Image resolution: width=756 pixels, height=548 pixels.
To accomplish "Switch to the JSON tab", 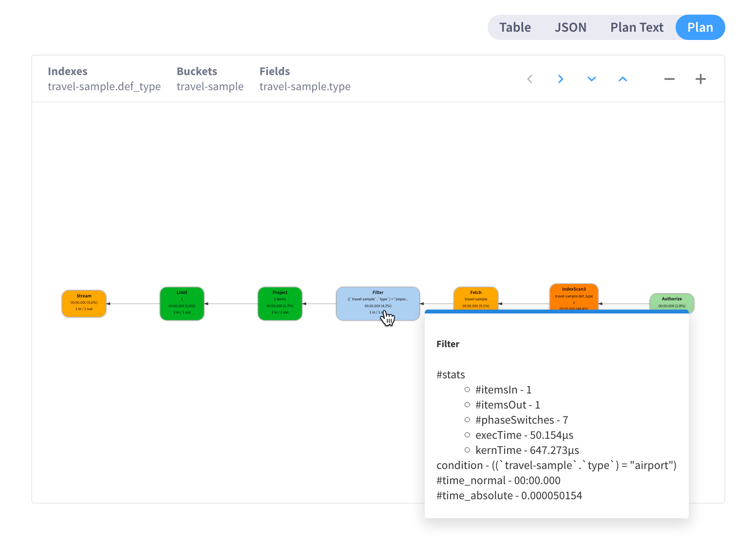I will pos(570,27).
